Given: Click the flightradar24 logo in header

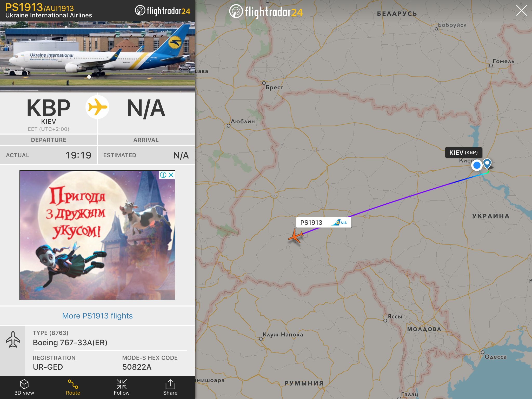Looking at the screenshot, I should (163, 11).
